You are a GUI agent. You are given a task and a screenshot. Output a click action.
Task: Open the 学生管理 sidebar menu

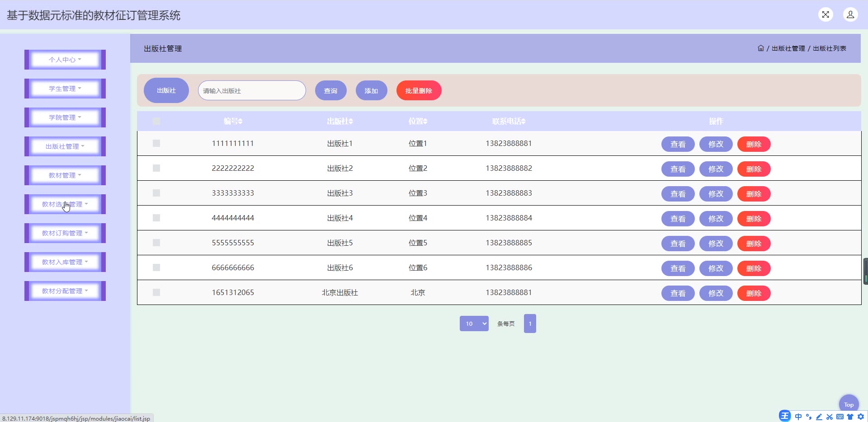pos(65,89)
